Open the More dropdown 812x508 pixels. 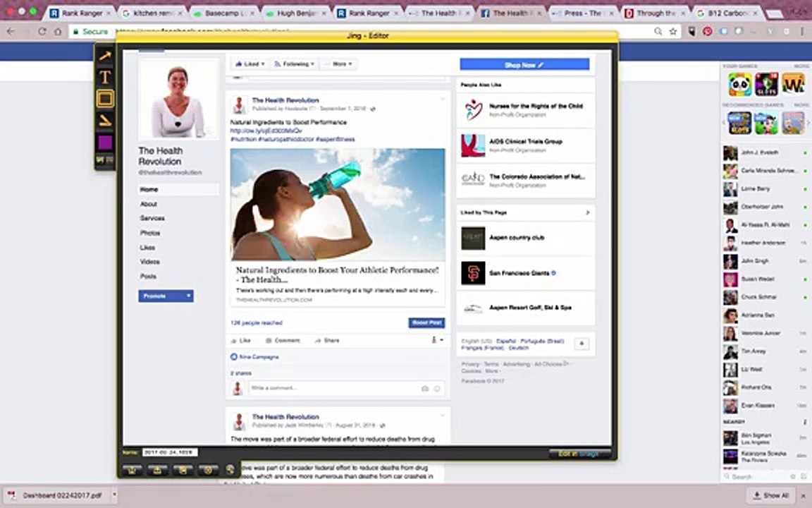tap(339, 64)
